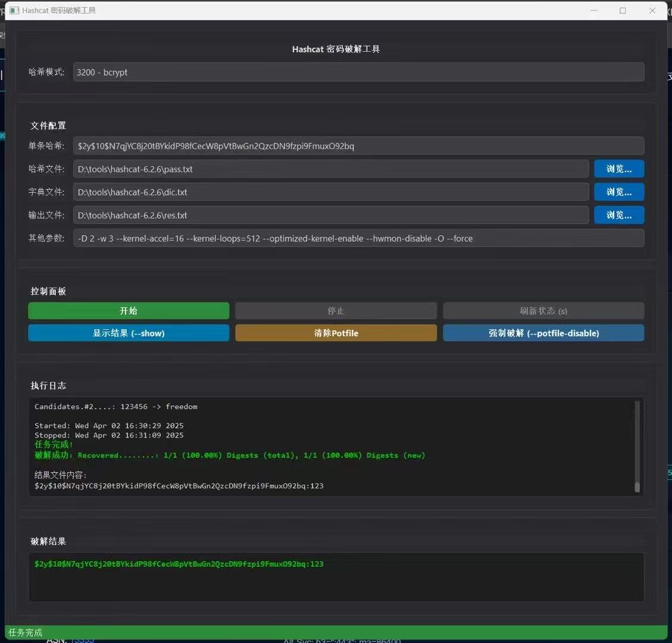The height and width of the screenshot is (643, 672).
Task: Click the execution log vertical scrollbar
Action: pos(637,447)
